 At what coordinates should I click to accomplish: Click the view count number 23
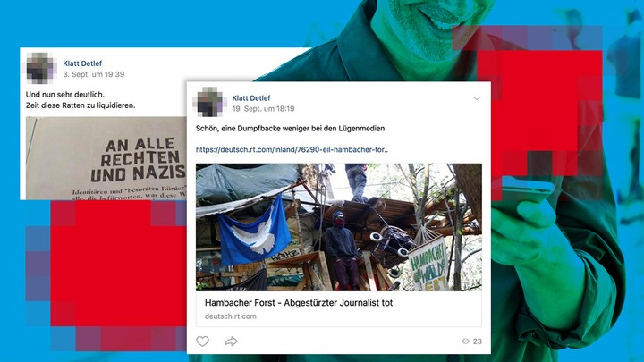click(478, 341)
